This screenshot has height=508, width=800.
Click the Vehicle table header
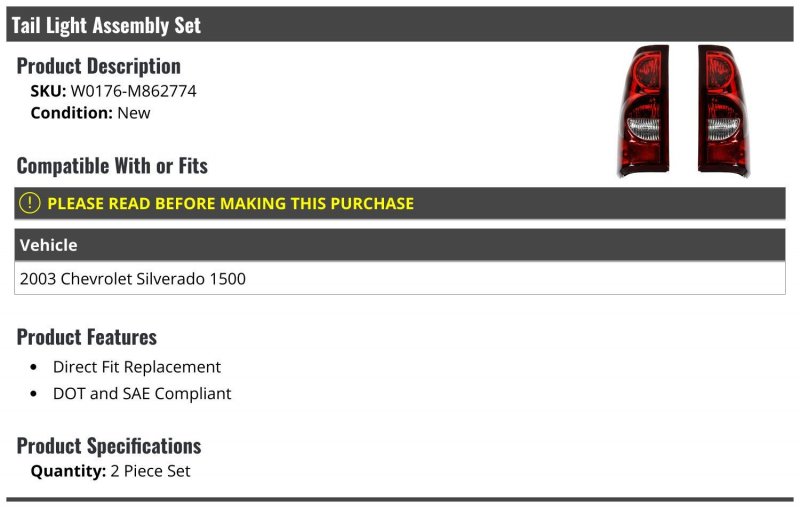pos(399,245)
